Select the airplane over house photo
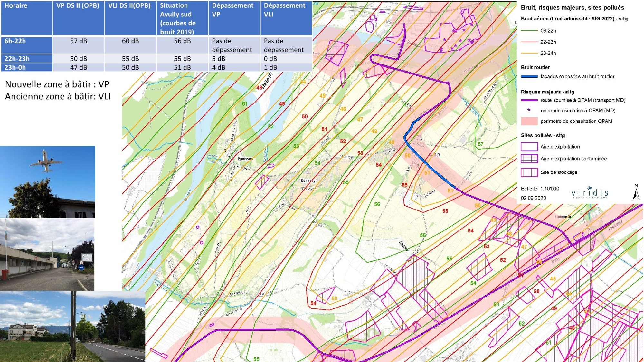This screenshot has height=362, width=644. [x=48, y=182]
